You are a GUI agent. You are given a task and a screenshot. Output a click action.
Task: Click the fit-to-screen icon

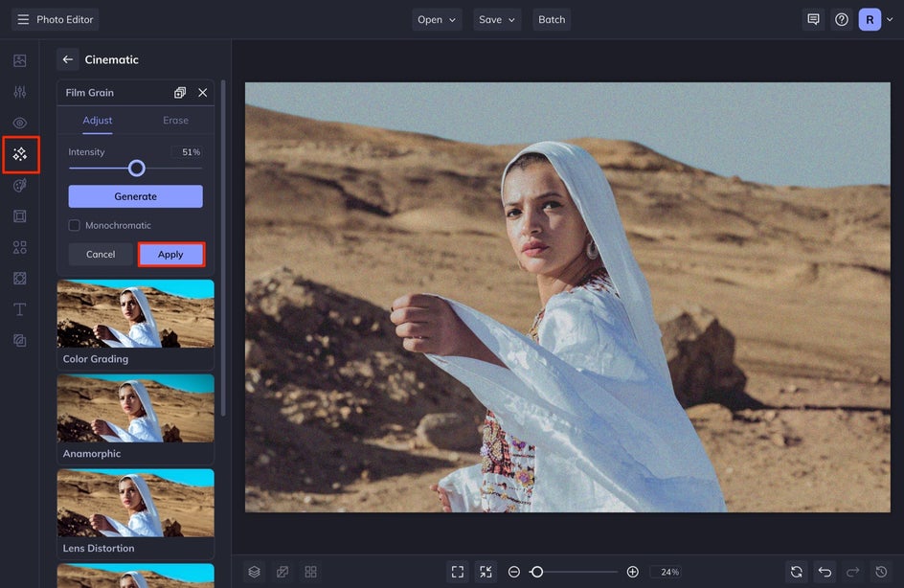coord(458,572)
